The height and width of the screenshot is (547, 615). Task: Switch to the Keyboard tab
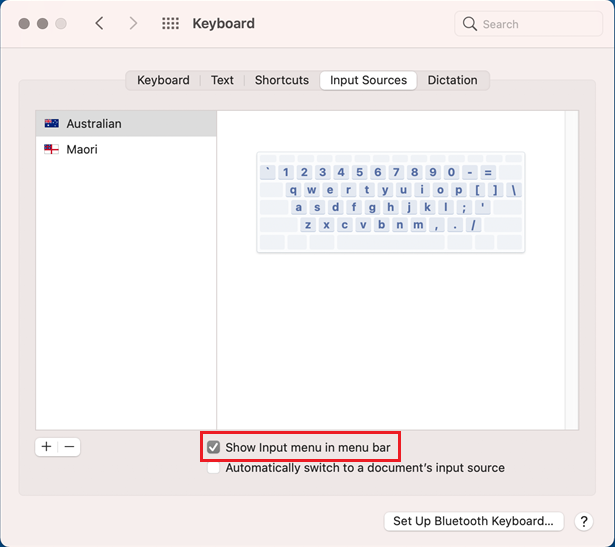pos(163,80)
